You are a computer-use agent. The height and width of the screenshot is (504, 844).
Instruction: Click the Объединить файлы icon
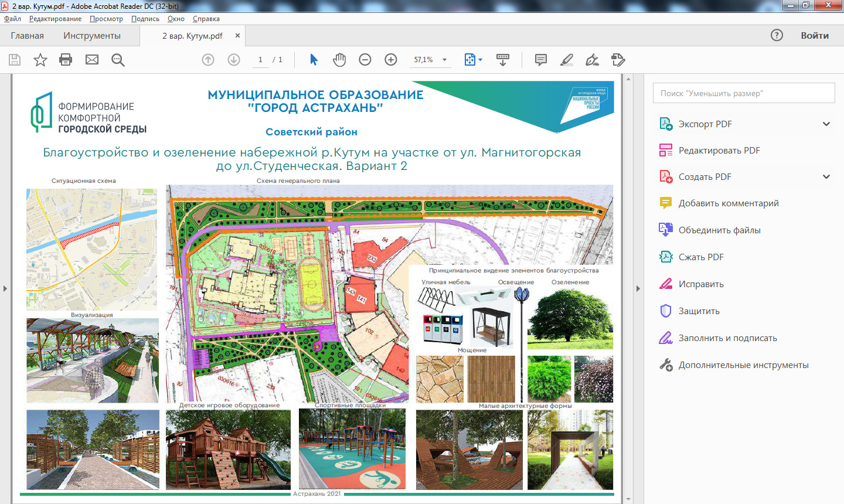[x=666, y=230]
